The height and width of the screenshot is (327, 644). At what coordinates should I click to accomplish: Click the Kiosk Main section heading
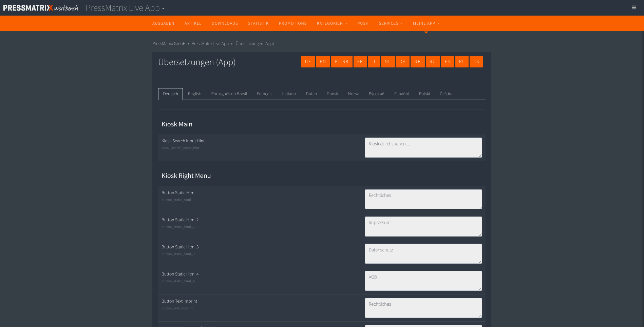click(177, 124)
